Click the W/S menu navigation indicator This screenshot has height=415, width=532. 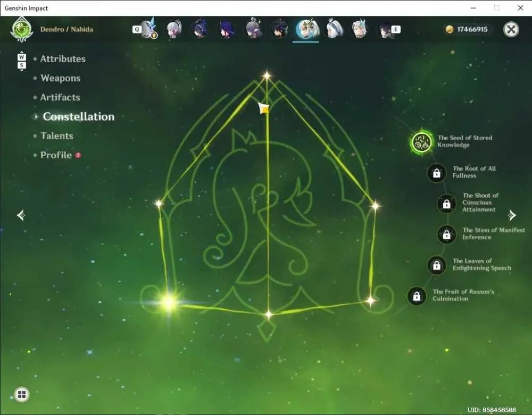21,61
